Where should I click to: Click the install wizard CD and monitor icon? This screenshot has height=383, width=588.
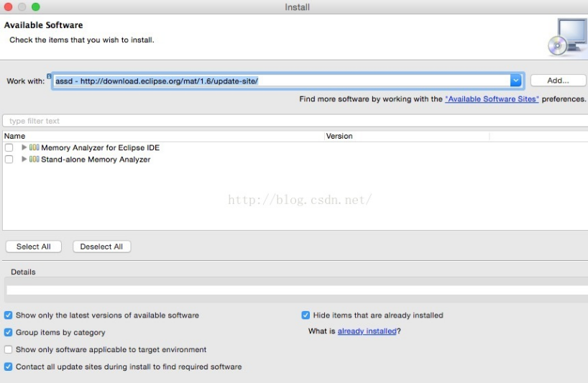567,37
